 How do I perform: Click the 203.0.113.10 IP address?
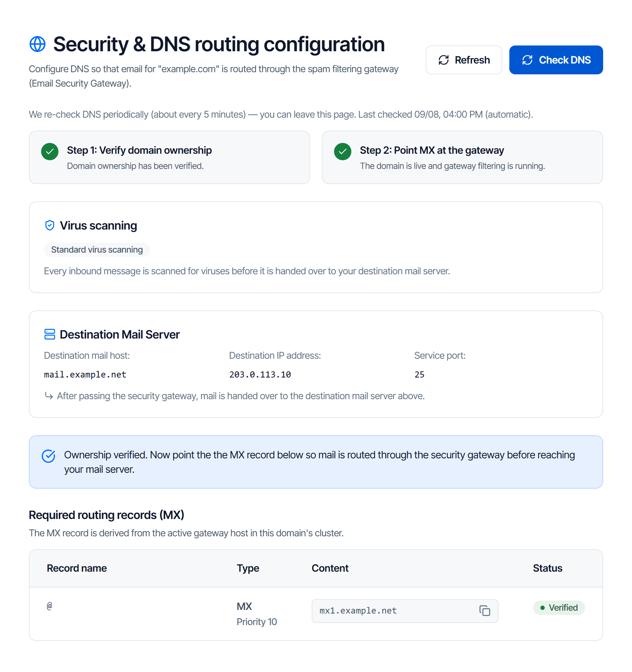coord(260,375)
